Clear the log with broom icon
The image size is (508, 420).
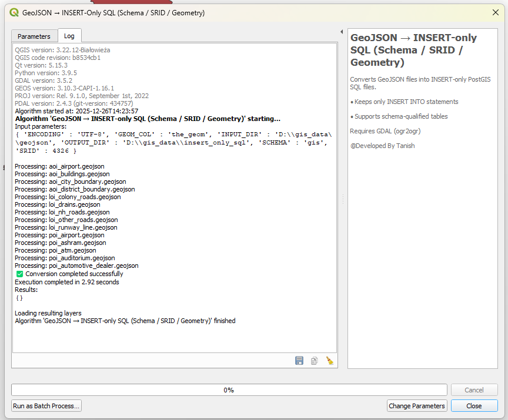pos(329,361)
